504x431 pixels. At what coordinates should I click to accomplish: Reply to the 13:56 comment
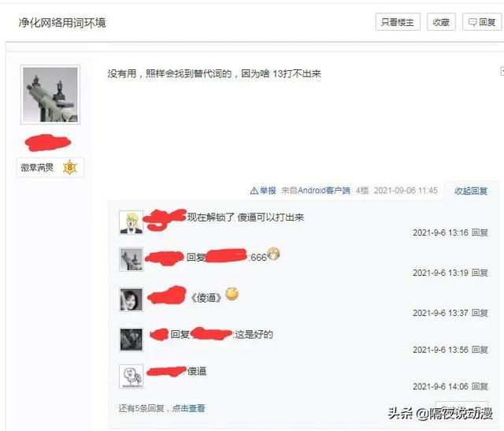[480, 350]
